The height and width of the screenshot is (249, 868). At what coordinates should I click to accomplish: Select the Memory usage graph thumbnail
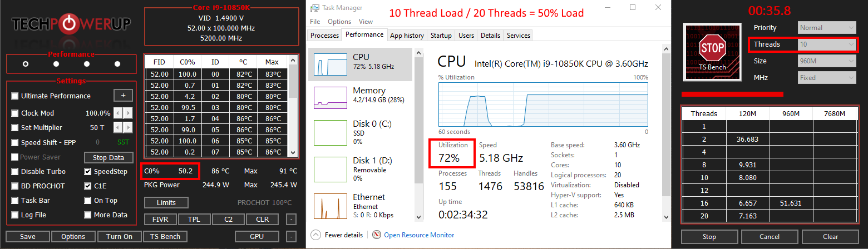click(331, 97)
